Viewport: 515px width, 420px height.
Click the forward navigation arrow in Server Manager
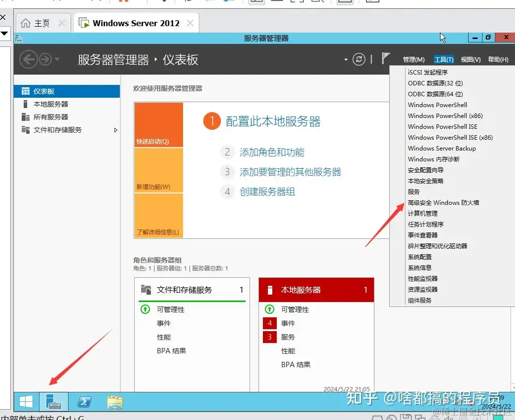coord(45,60)
